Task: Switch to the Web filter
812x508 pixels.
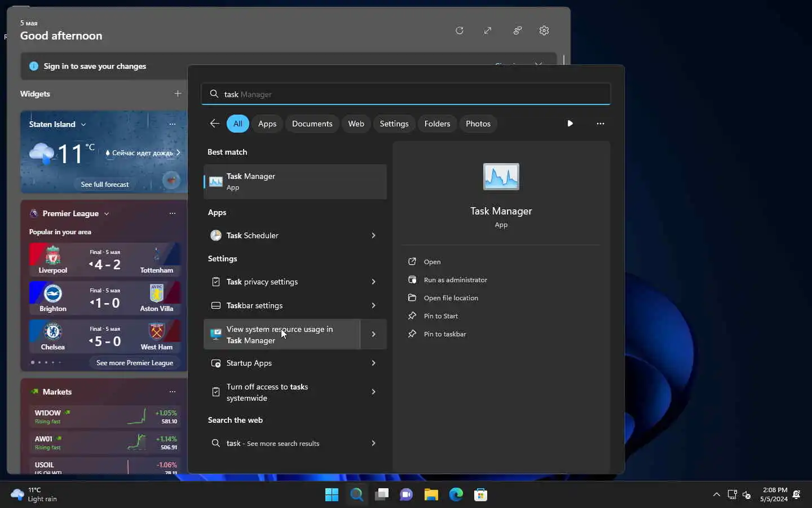Action: point(356,124)
